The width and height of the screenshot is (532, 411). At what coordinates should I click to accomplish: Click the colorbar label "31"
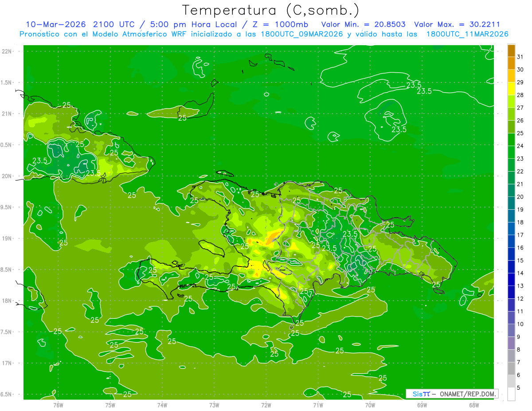(520, 57)
